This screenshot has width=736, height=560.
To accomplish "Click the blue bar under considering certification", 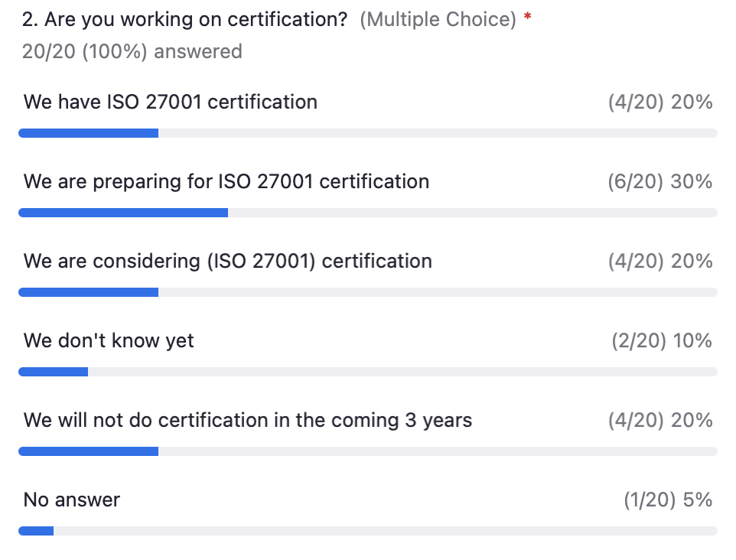I will click(x=88, y=292).
